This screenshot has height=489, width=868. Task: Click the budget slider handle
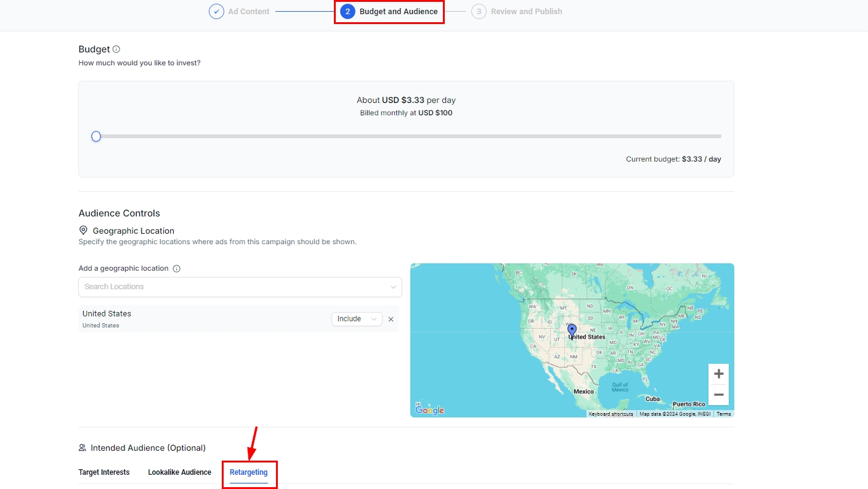pyautogui.click(x=96, y=136)
